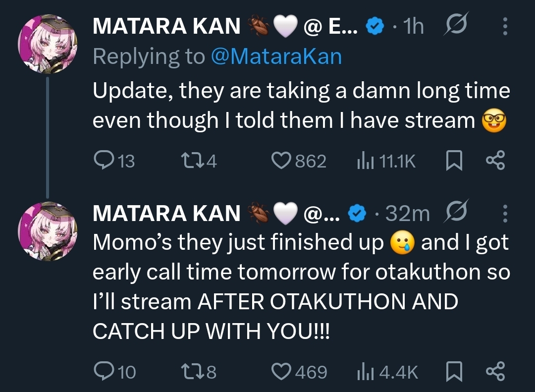Open more options menu on first tweet
This screenshot has height=392, width=535.
click(x=505, y=27)
